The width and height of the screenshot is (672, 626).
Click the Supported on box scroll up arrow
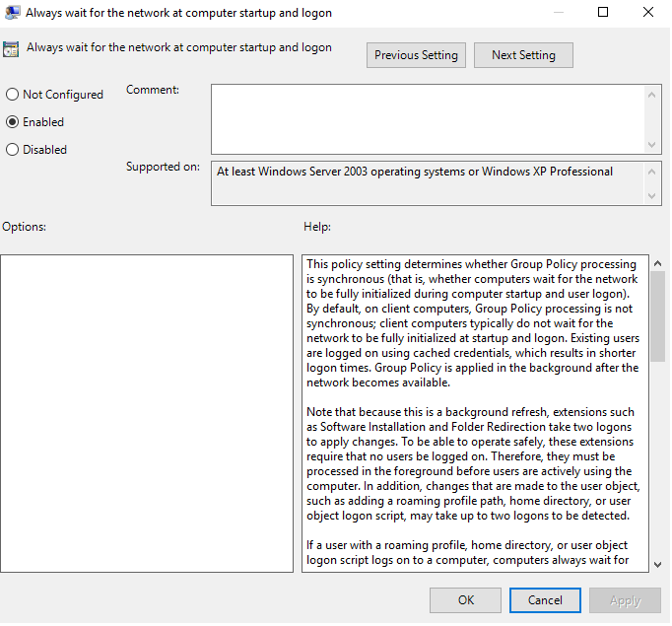(x=653, y=171)
